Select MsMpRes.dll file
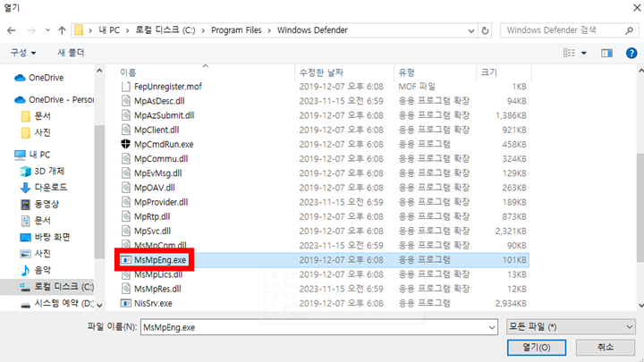The width and height of the screenshot is (644, 362). [x=157, y=289]
